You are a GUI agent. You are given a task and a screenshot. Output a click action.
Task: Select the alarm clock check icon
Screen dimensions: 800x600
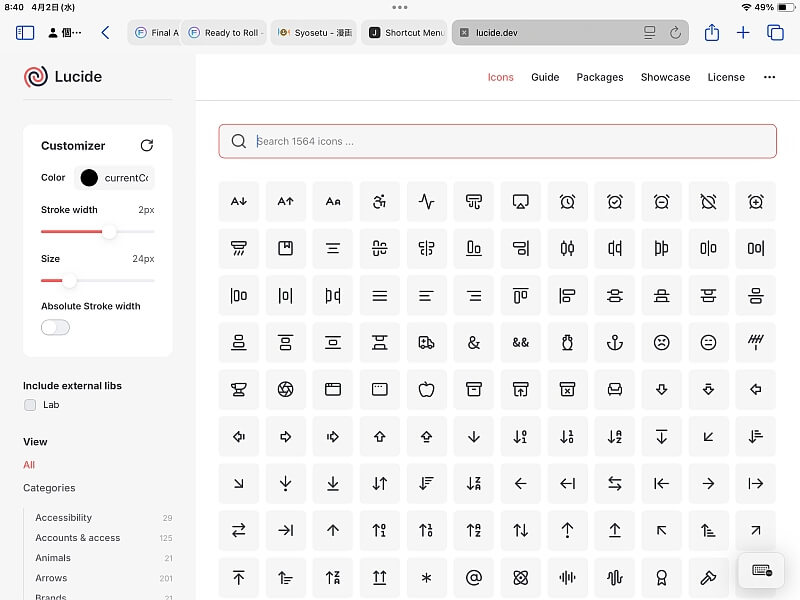point(615,202)
